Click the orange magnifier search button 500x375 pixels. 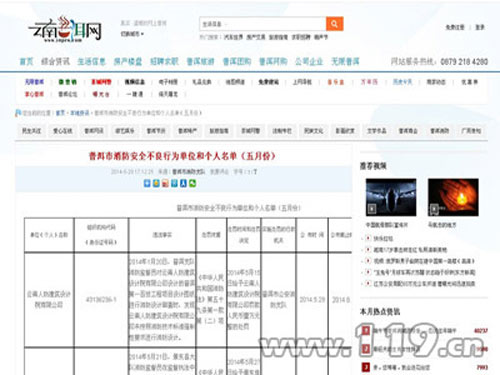pos(334,24)
